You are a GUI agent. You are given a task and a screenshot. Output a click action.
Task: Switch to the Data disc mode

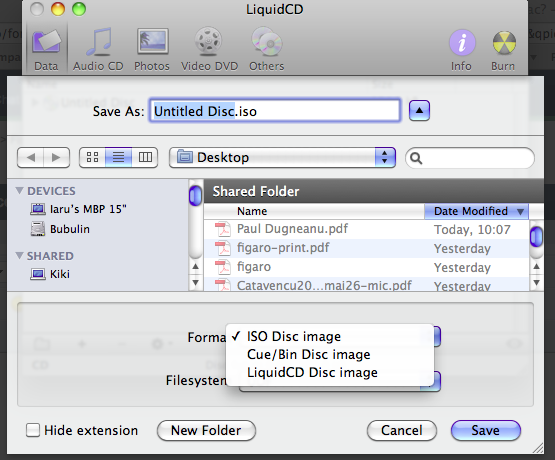46,50
